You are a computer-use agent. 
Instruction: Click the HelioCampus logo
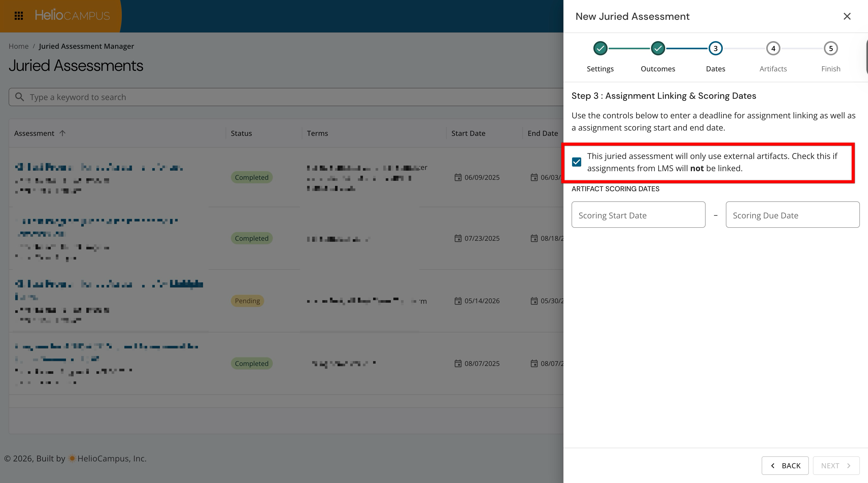[x=72, y=15]
